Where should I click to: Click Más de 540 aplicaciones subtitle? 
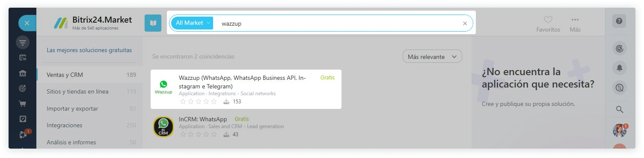point(95,28)
